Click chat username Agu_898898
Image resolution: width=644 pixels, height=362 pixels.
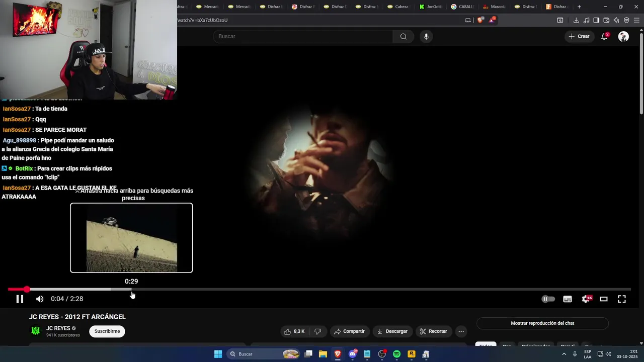(x=20, y=140)
